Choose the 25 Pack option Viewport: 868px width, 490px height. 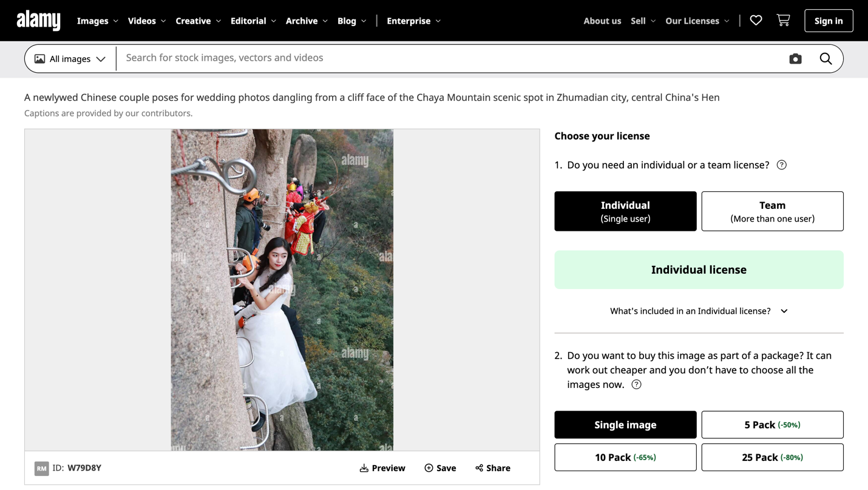pyautogui.click(x=772, y=457)
